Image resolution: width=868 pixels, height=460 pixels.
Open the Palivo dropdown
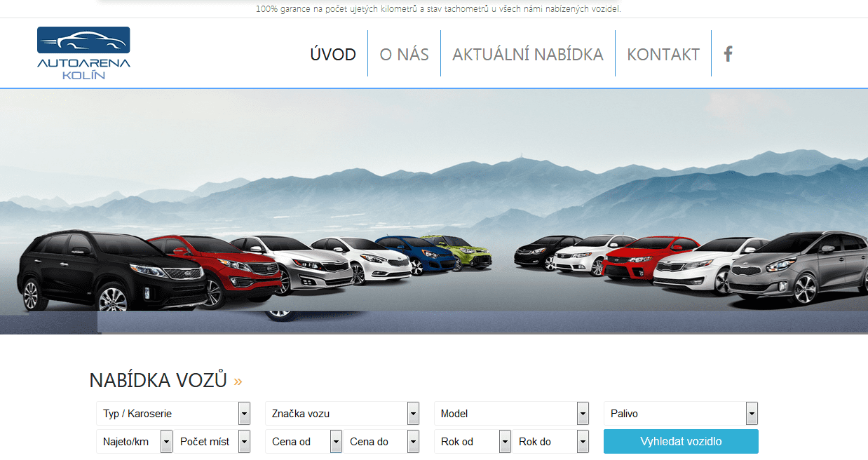pyautogui.click(x=681, y=414)
